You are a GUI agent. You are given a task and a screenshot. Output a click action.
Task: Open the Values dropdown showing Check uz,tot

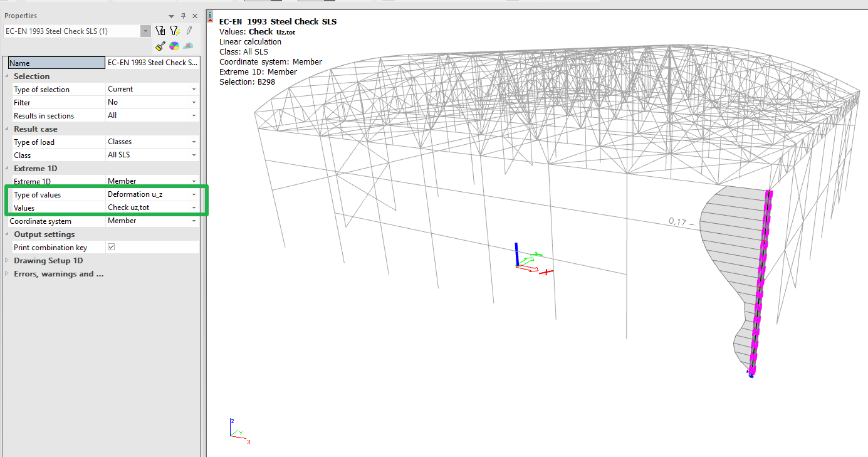[195, 207]
